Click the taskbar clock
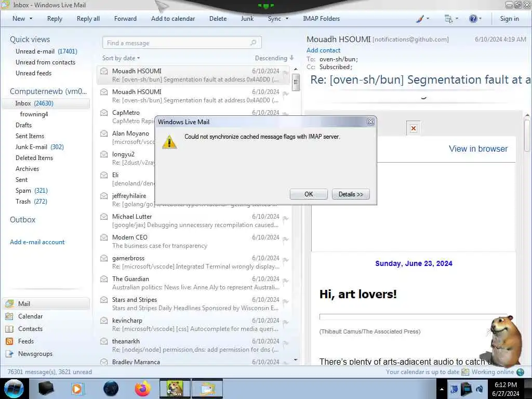The height and width of the screenshot is (399, 532). pos(506,389)
